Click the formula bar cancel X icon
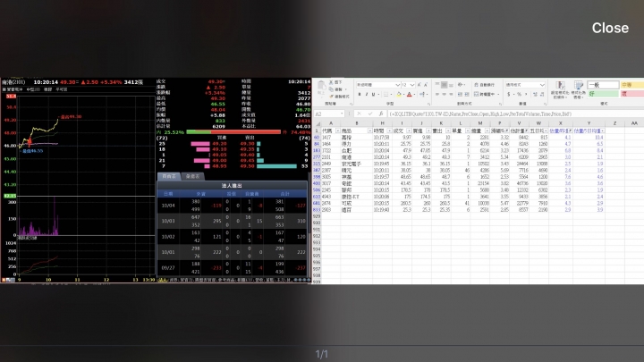644x362 pixels. (x=359, y=114)
